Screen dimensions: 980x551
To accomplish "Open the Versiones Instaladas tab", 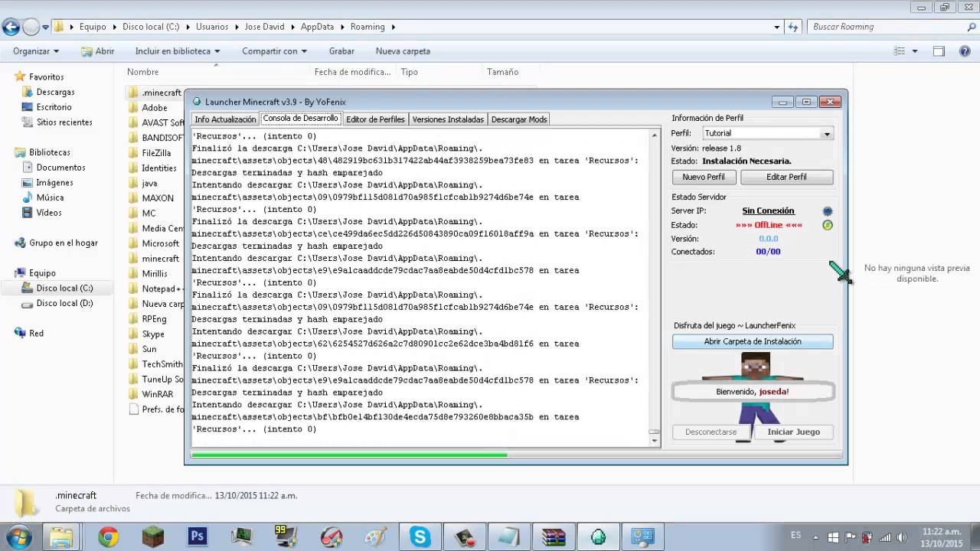I will click(448, 119).
